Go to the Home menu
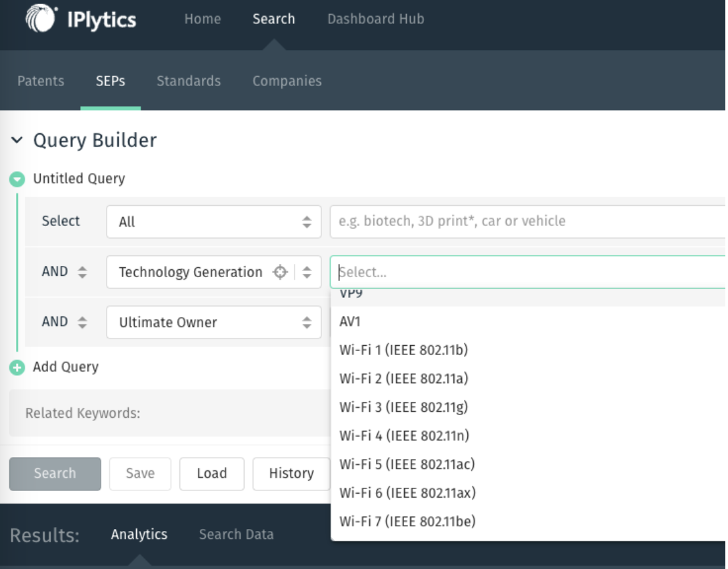This screenshot has height=569, width=728. pyautogui.click(x=203, y=19)
